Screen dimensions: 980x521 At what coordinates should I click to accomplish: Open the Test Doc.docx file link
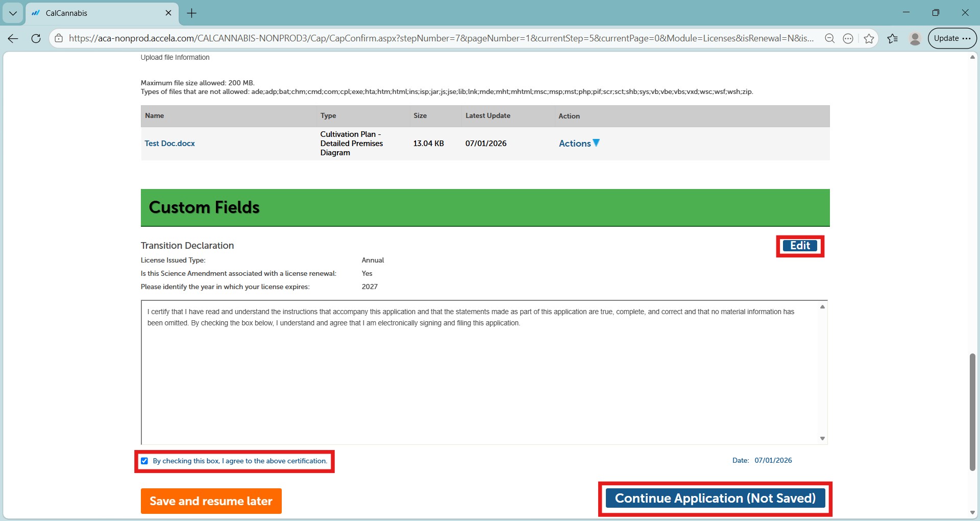[169, 144]
